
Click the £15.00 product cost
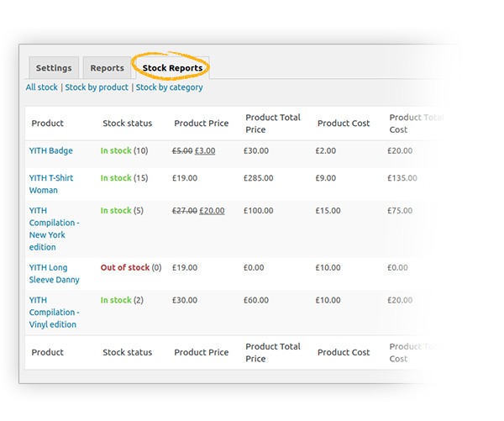[x=328, y=211]
